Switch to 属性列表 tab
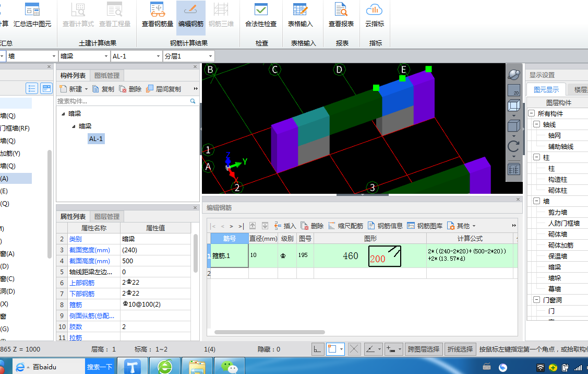The height and width of the screenshot is (374, 588). [x=73, y=217]
